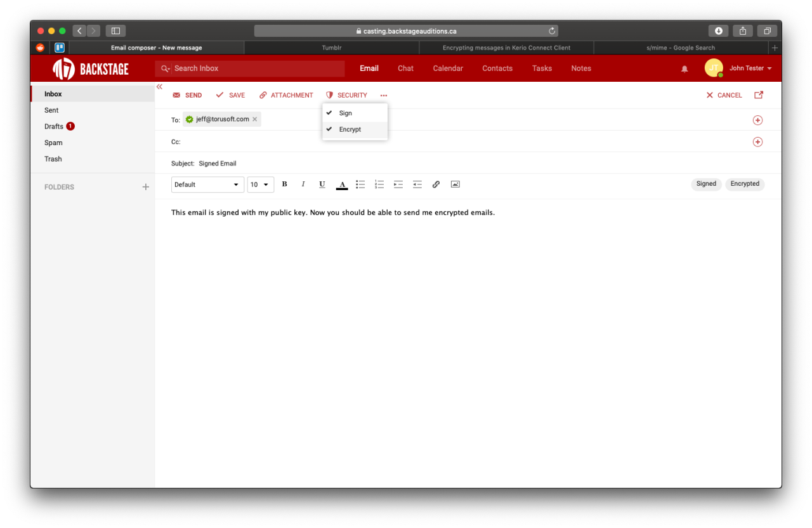812x528 pixels.
Task: Toggle italic formatting
Action: tap(303, 184)
